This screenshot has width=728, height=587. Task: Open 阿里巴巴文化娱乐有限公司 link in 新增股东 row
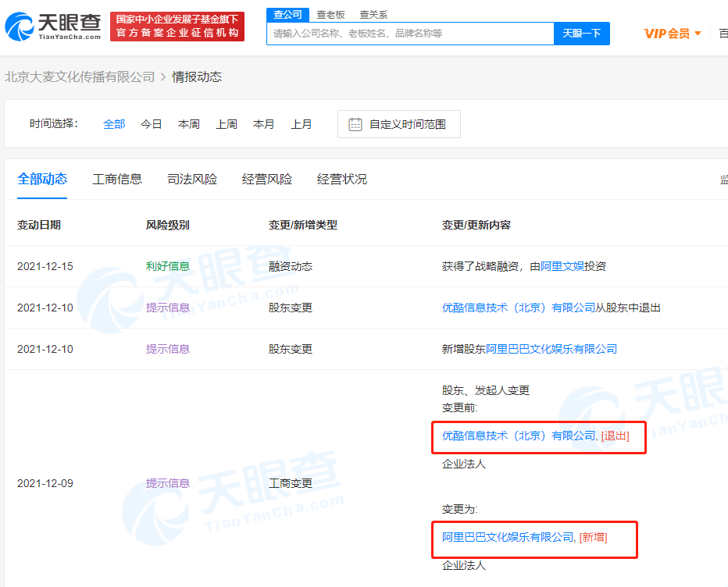pyautogui.click(x=551, y=349)
